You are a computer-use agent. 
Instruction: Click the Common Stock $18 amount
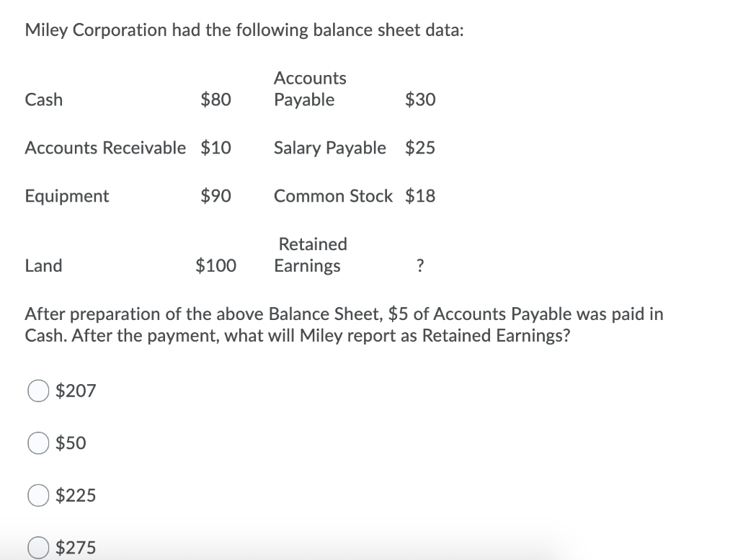420,196
